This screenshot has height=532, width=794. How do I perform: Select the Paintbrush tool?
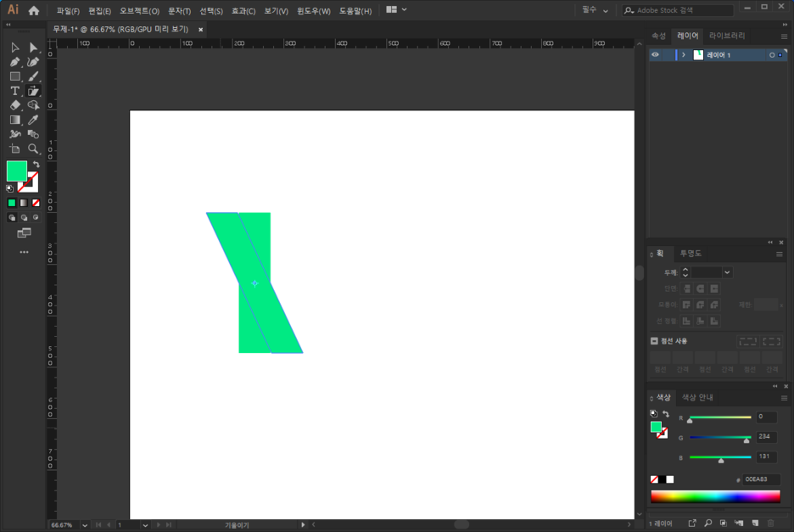click(33, 76)
